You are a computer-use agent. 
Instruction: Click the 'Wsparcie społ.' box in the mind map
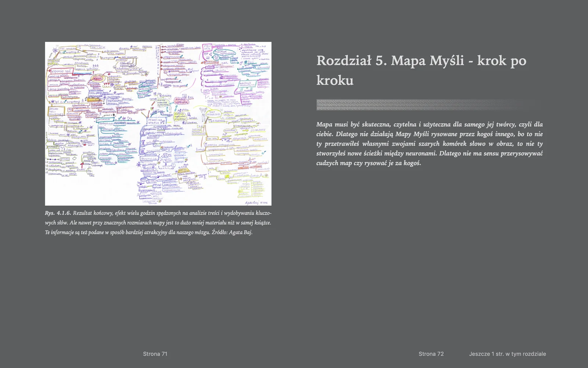(61, 71)
